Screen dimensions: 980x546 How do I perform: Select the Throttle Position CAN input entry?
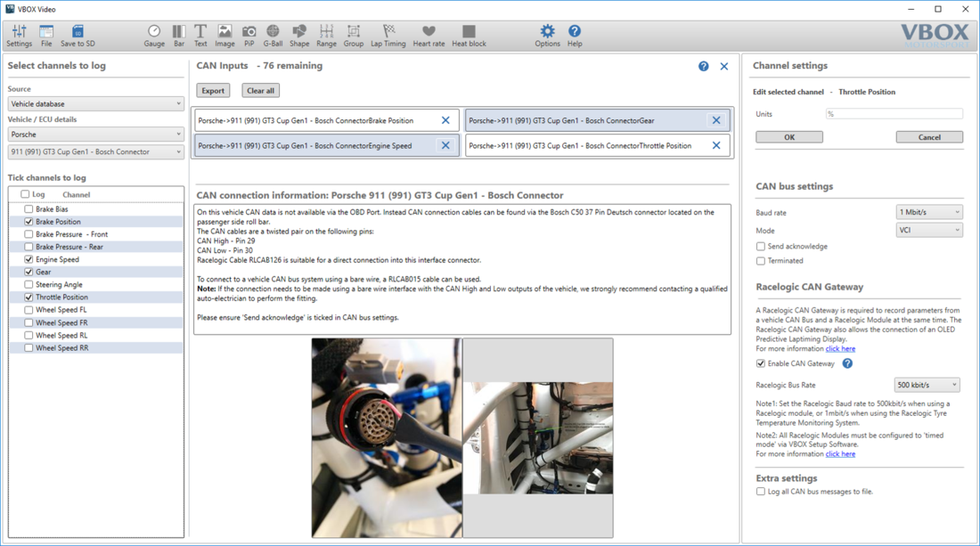click(598, 145)
